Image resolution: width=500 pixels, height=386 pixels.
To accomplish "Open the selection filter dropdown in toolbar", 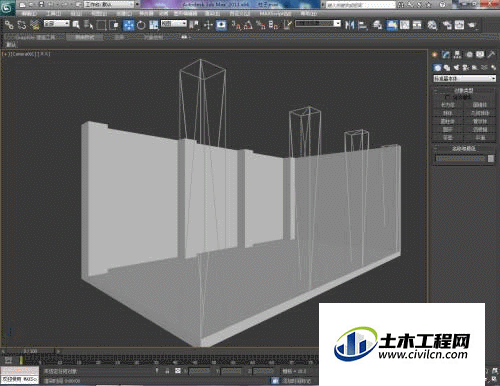I will (57, 24).
